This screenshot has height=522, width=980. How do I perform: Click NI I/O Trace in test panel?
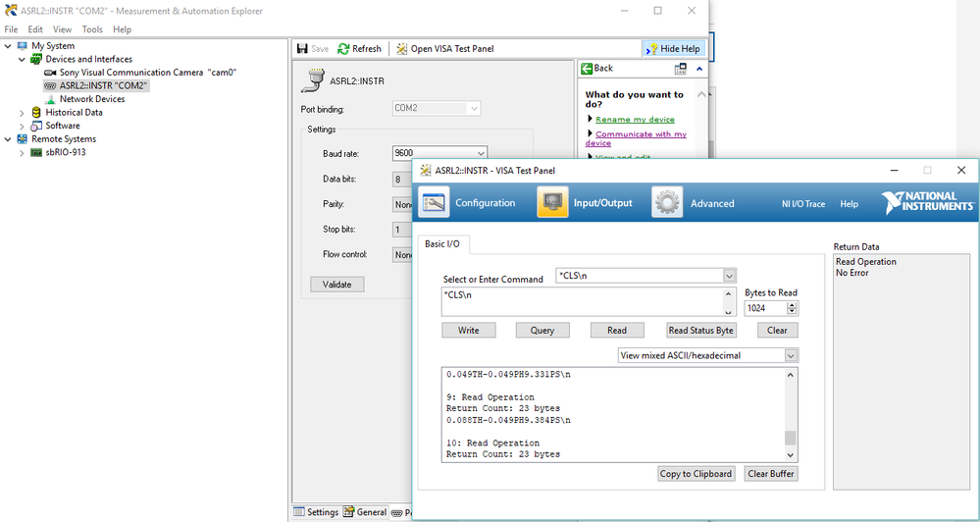tap(803, 204)
